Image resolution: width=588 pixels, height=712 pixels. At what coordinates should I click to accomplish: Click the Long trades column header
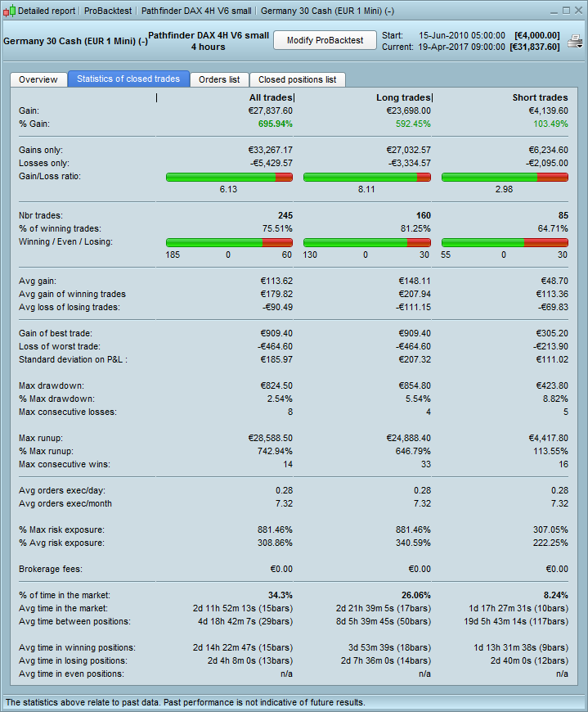(x=403, y=97)
